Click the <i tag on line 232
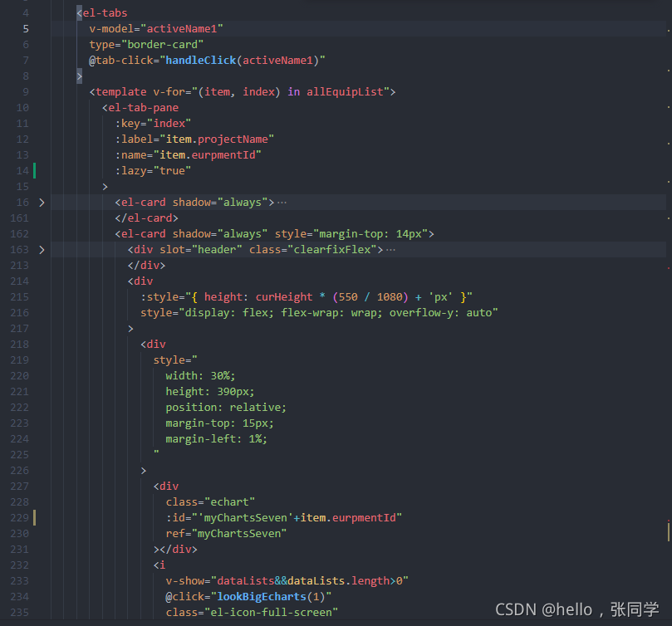The image size is (672, 626). [159, 565]
